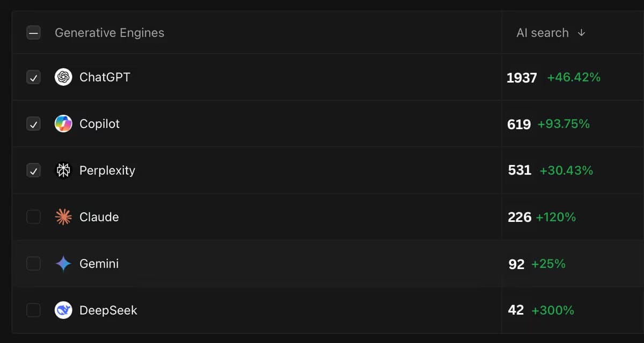This screenshot has width=644, height=343.
Task: Sort by the AI search column header
Action: (542, 33)
